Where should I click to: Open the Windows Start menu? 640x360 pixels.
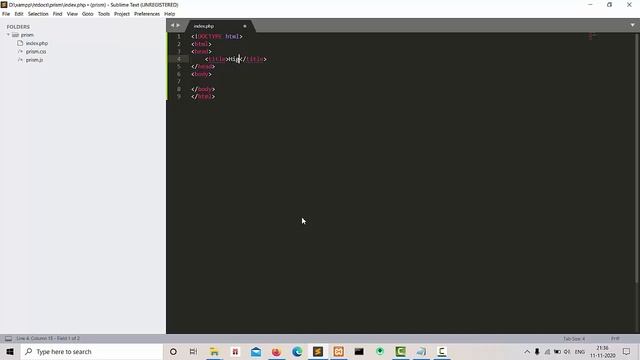click(10, 351)
